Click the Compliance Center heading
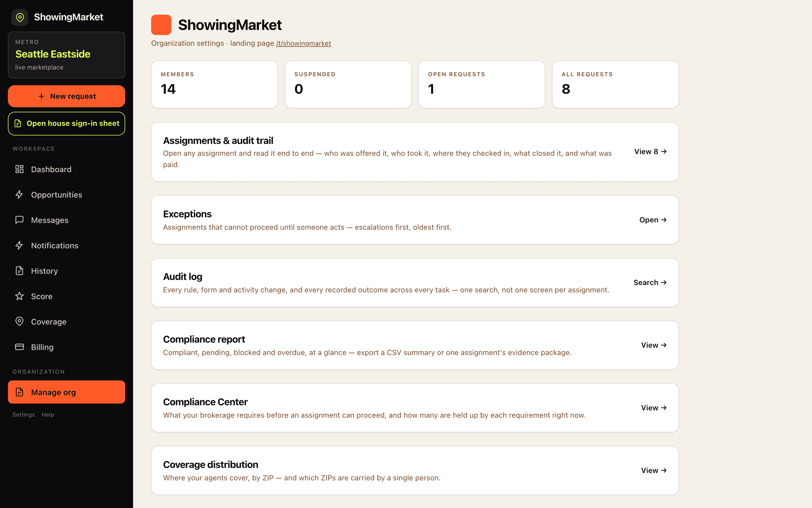This screenshot has width=812, height=508. 205,402
